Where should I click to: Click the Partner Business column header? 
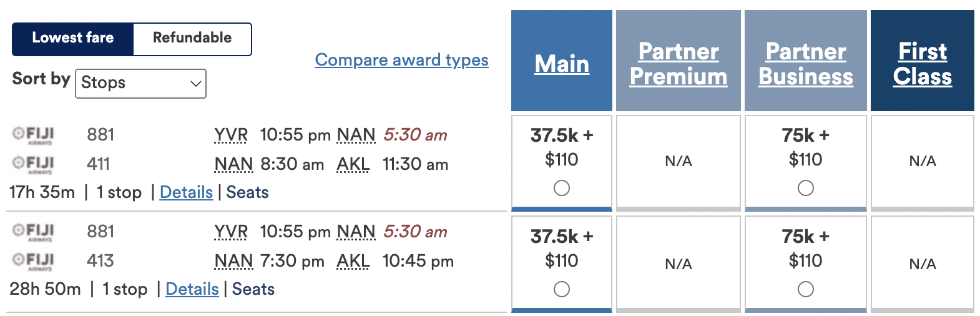[x=806, y=64]
